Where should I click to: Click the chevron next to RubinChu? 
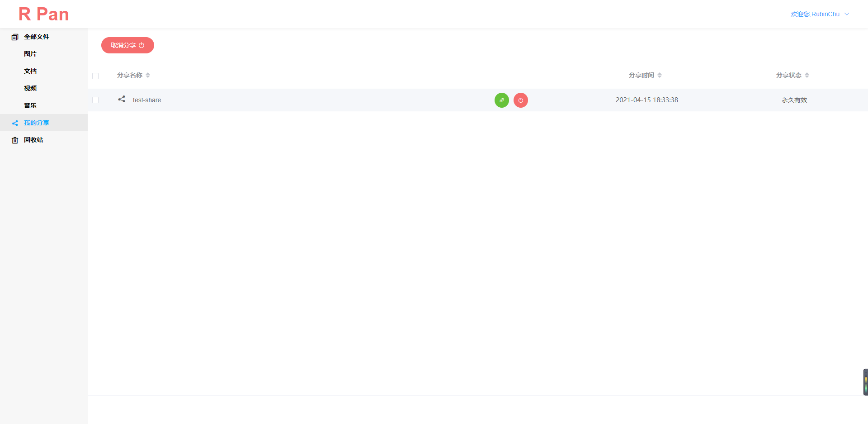[847, 14]
